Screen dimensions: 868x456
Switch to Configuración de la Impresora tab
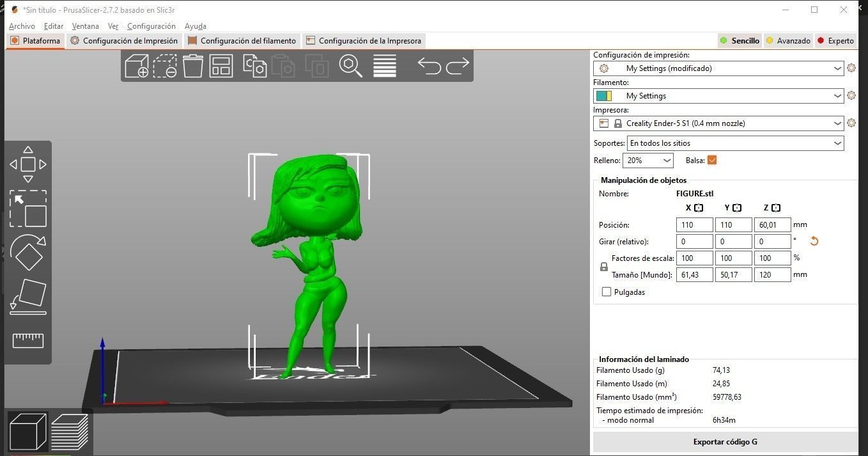point(364,41)
